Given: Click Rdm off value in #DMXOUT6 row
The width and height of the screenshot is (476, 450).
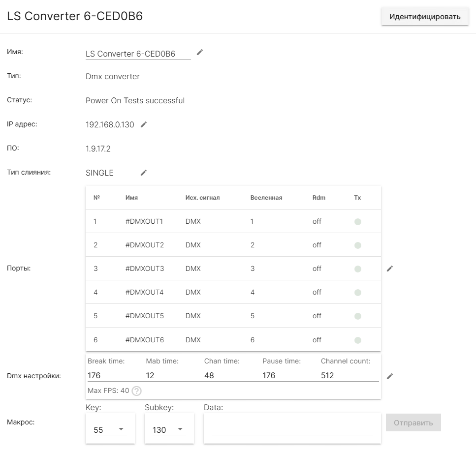Looking at the screenshot, I should click(x=317, y=340).
